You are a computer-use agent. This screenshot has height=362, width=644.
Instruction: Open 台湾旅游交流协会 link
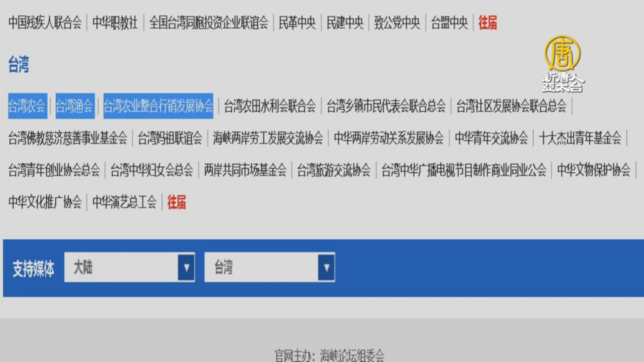click(334, 170)
